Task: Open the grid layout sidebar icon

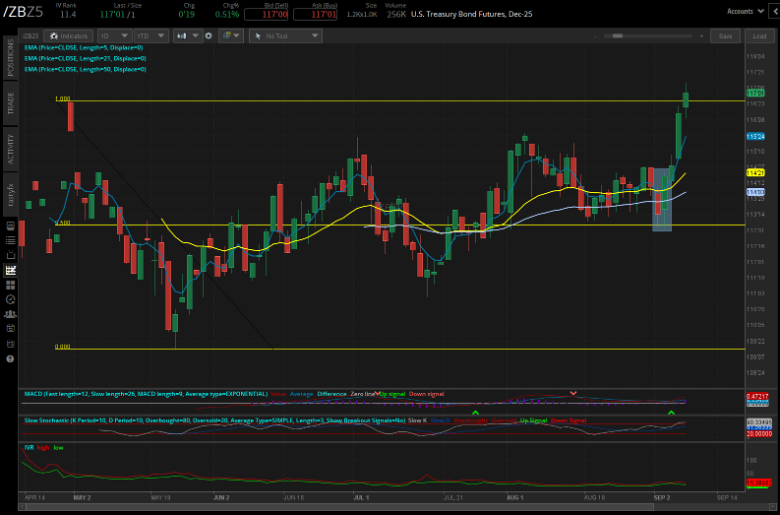Action: 10,285
